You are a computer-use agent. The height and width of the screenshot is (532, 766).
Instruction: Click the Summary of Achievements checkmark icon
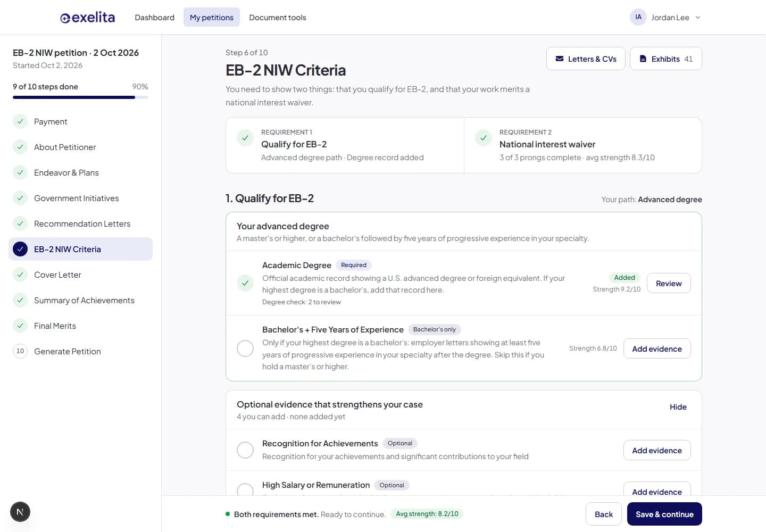(x=20, y=300)
